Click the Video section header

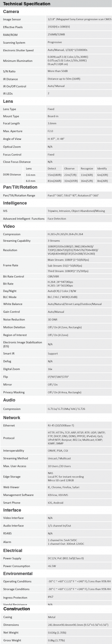pyautogui.click(x=9, y=226)
